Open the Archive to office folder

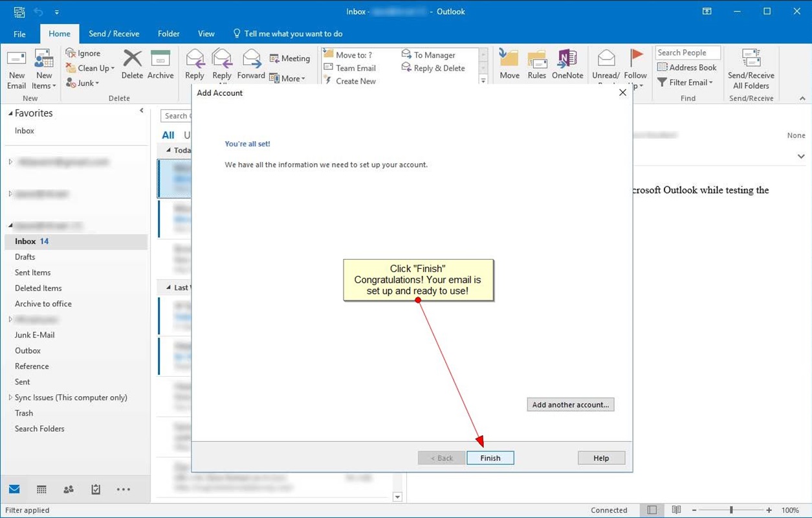pos(43,304)
